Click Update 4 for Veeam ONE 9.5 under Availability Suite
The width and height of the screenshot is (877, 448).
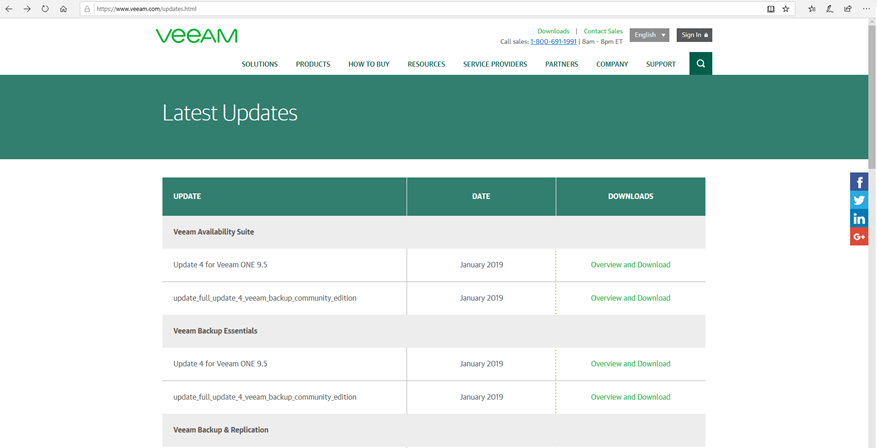[220, 265]
